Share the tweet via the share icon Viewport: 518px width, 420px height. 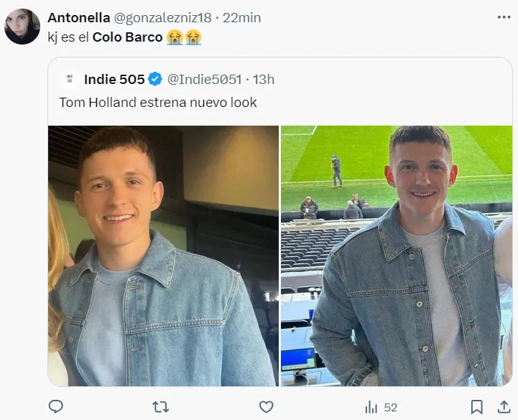click(x=502, y=406)
